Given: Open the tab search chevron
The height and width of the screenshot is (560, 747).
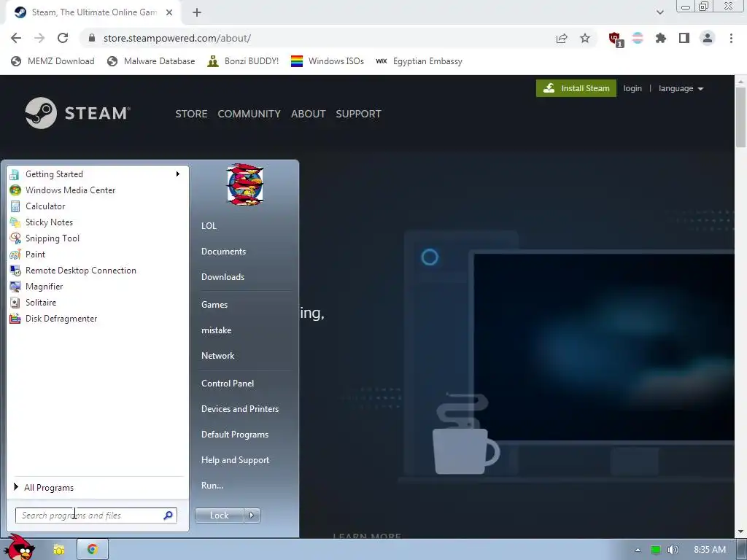Looking at the screenshot, I should 659,12.
